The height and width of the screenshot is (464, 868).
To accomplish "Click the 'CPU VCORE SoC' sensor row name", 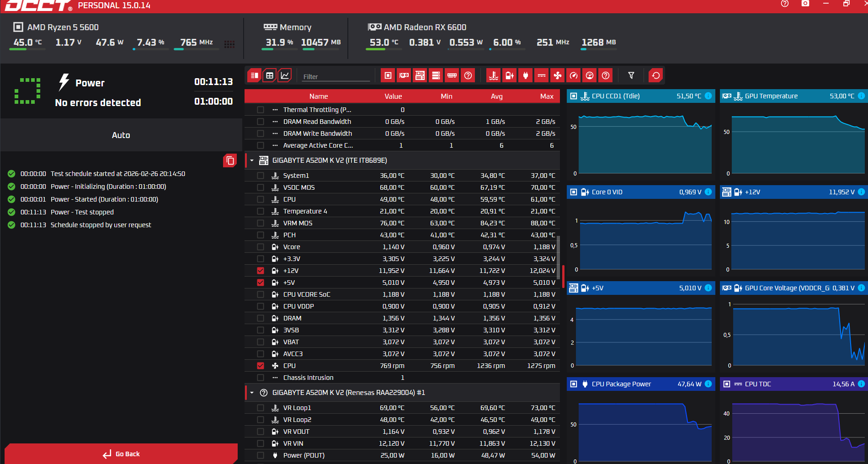I will point(307,294).
